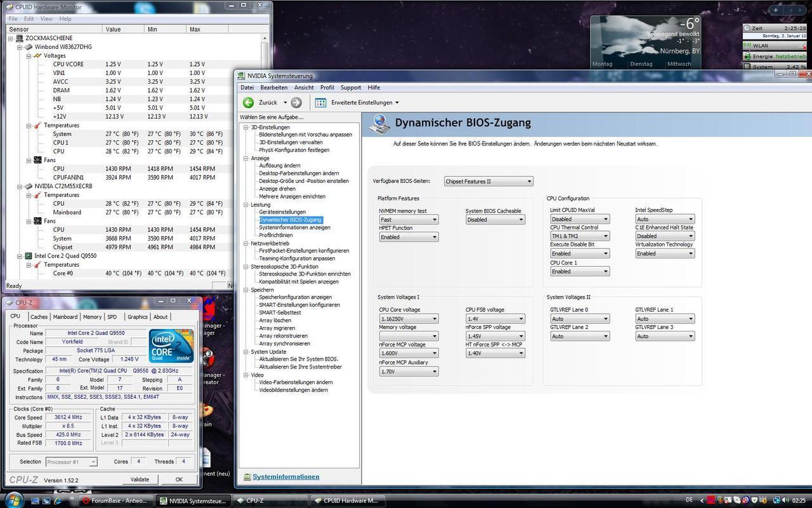Open the Verfügbare BIOS-Seiten dropdown
Image resolution: width=812 pixels, height=508 pixels.
pos(488,182)
